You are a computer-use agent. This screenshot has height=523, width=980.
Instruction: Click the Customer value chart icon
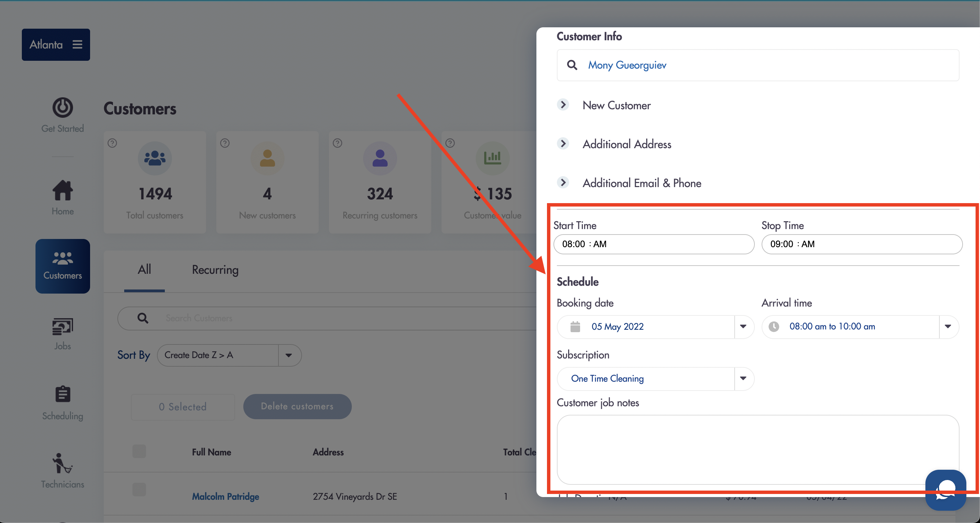tap(493, 158)
